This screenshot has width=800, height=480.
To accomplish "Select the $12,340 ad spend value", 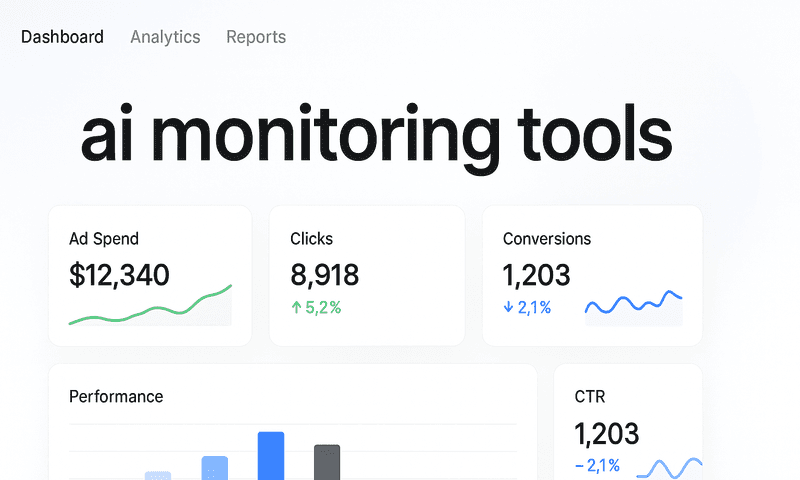I will 119,275.
